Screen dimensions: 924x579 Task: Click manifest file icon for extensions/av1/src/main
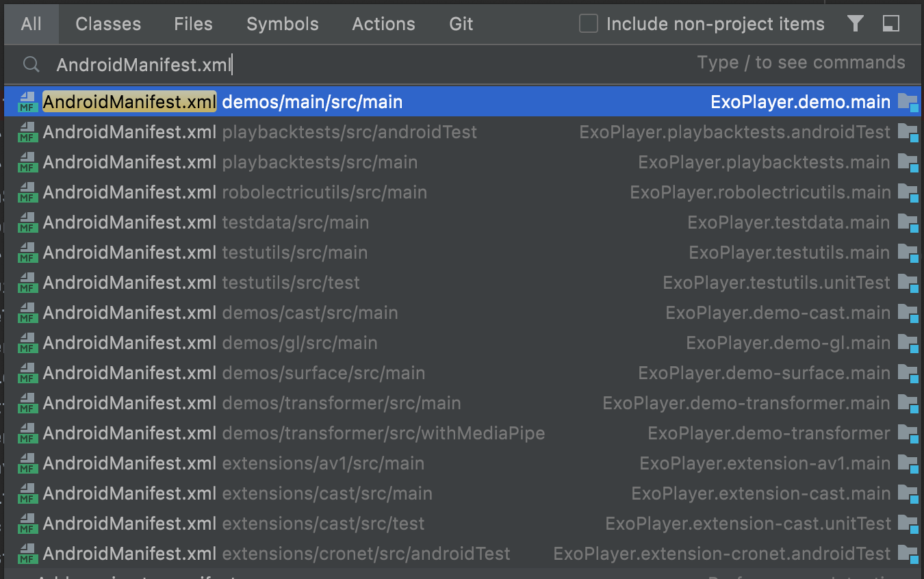coord(27,463)
